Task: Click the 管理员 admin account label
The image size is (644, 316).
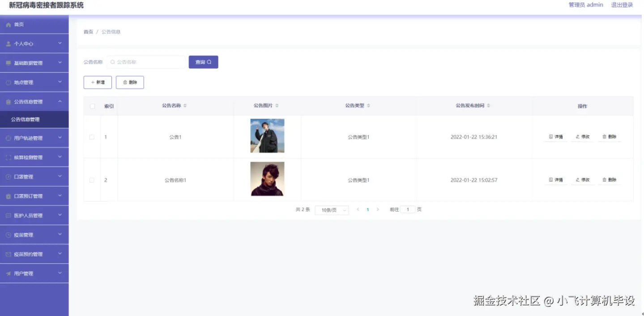Action: [586, 5]
